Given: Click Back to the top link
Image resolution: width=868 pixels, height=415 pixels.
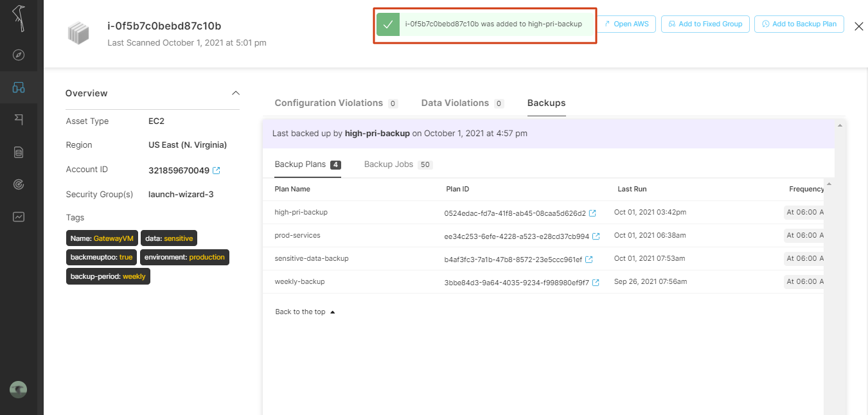Looking at the screenshot, I should pos(305,312).
